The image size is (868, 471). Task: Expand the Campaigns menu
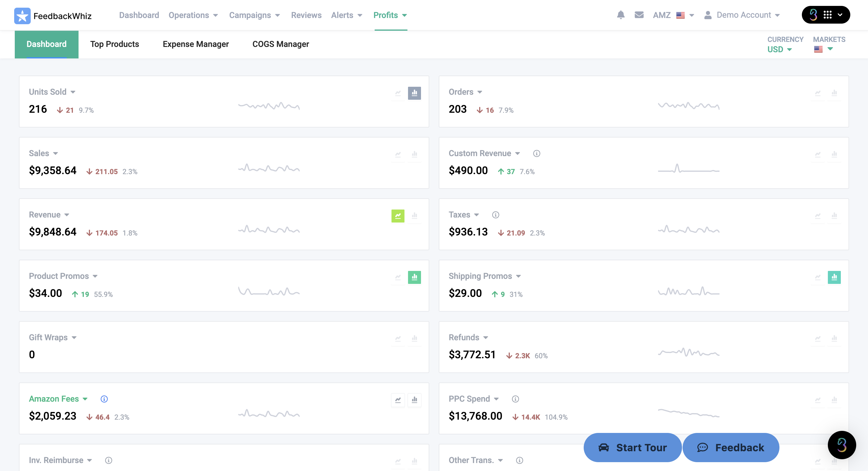coord(254,15)
